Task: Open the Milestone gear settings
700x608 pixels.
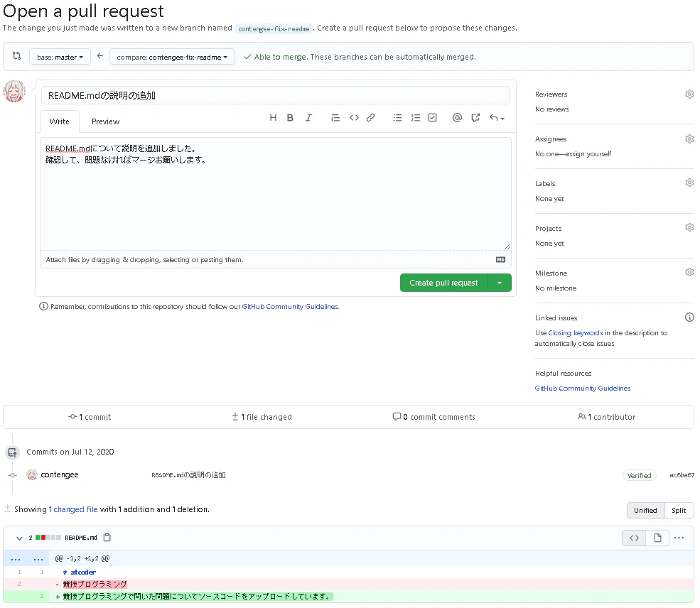Action: click(x=690, y=272)
